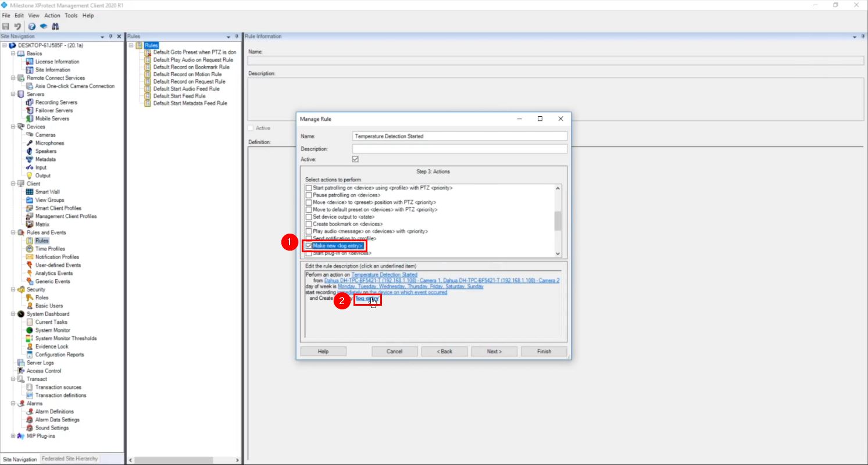Expand the MIP Plug-ins node
Viewport: 868px width, 465px height.
(13, 436)
